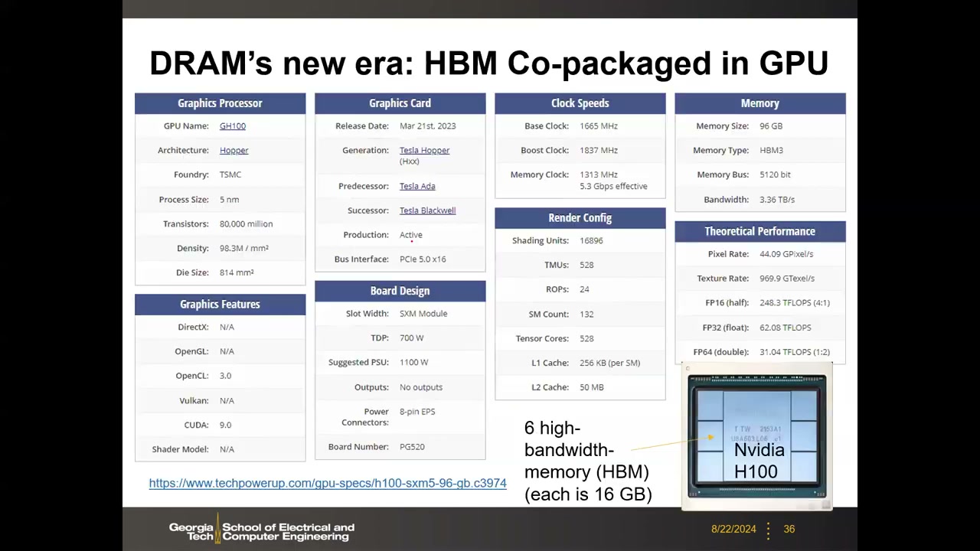Click the shading units value 16896
Screen dimensions: 980x551
click(x=591, y=240)
